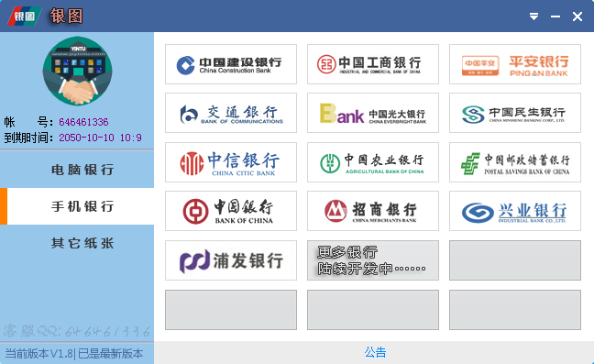Open the ICBC bank tile
Screen dimensions: 594x364
click(x=373, y=64)
